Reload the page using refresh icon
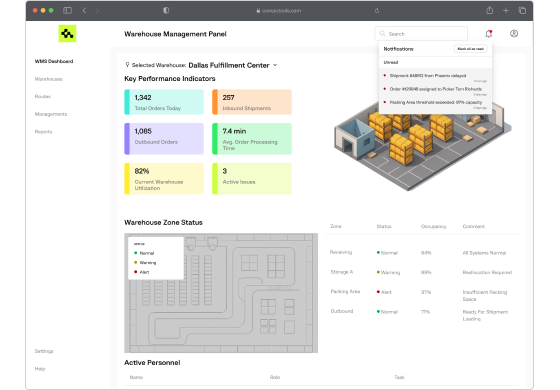Image resolution: width=560 pixels, height=390 pixels. (x=377, y=11)
